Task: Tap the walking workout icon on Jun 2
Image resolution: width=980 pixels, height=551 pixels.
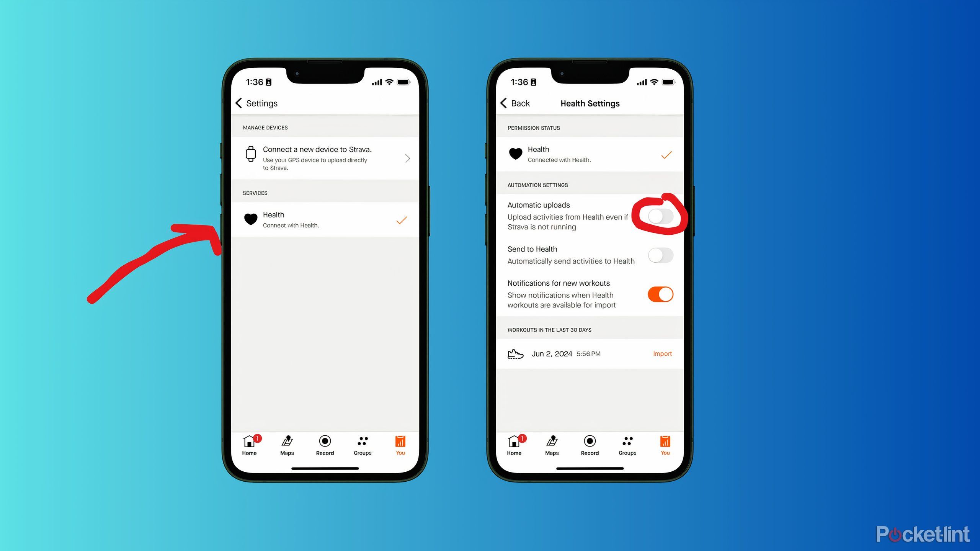Action: tap(515, 354)
